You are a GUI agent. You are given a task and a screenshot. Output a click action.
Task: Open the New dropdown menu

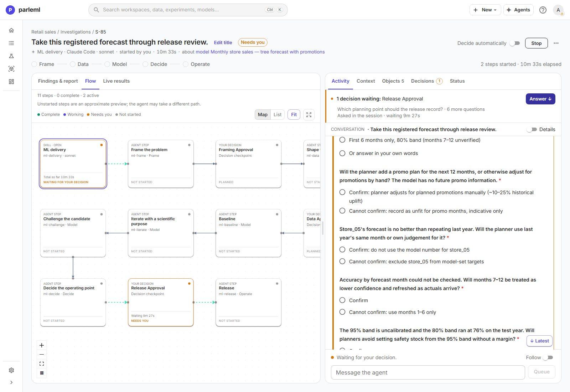click(485, 10)
